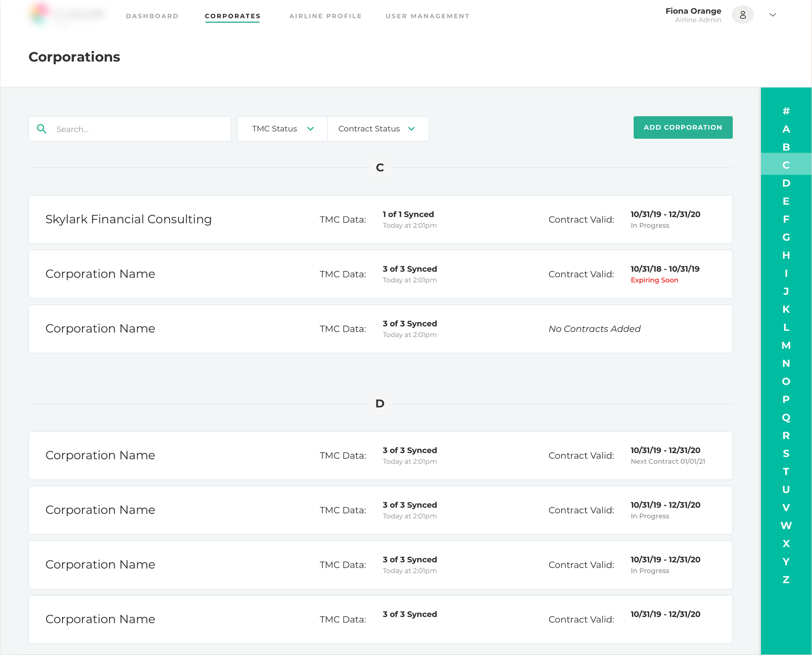This screenshot has width=812, height=655.
Task: Open Skylark Financial Consulting record
Action: (128, 219)
